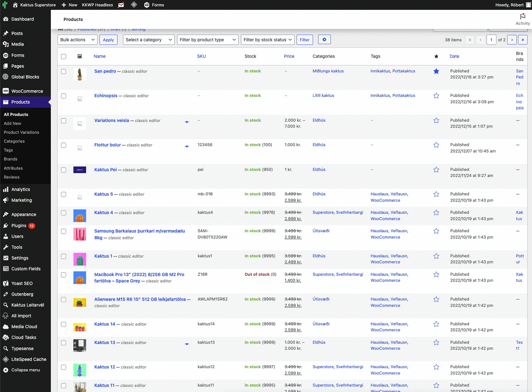The image size is (532, 392).
Task: Expand Filter by product type dropdown
Action: pyautogui.click(x=207, y=40)
